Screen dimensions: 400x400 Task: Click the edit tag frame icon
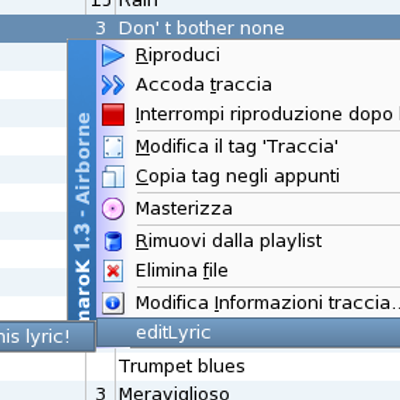[113, 147]
